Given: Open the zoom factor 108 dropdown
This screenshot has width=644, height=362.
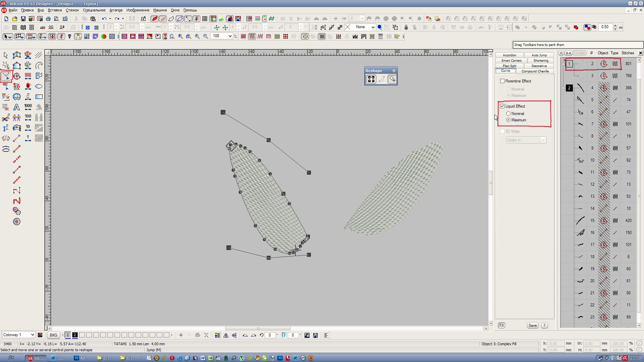Looking at the screenshot, I should (230, 36).
